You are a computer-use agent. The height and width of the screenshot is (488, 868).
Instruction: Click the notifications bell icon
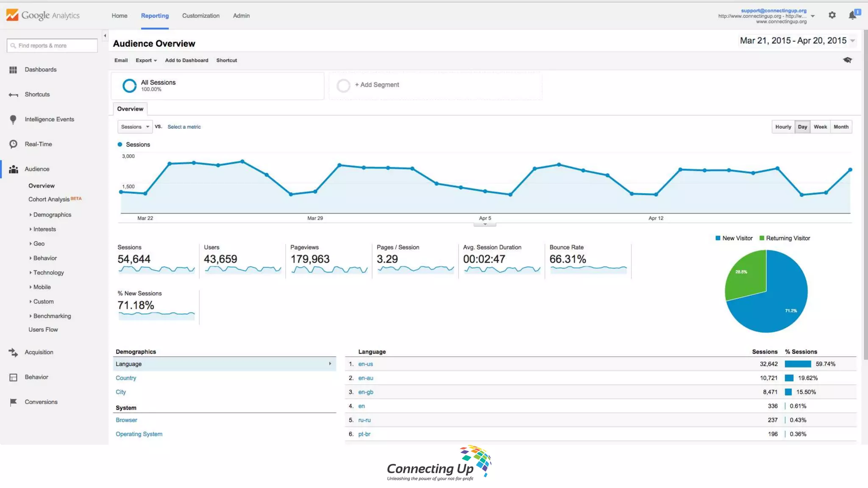[852, 15]
